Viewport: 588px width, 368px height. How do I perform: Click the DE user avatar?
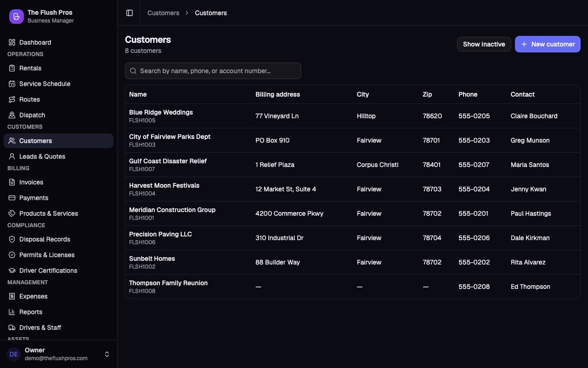[14, 354]
